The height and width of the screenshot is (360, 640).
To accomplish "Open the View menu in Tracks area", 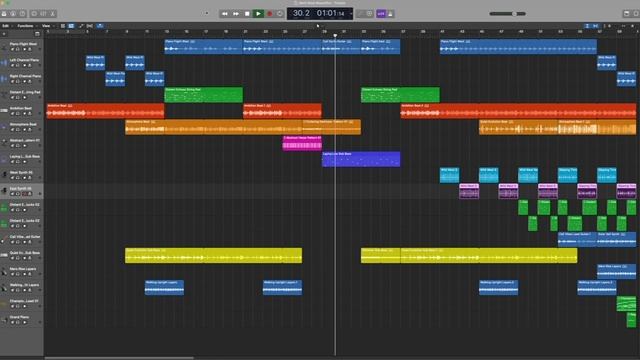I will tap(46, 26).
